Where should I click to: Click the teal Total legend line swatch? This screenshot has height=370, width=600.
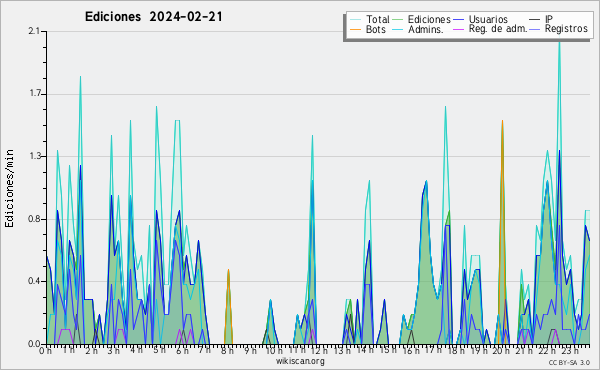355,20
